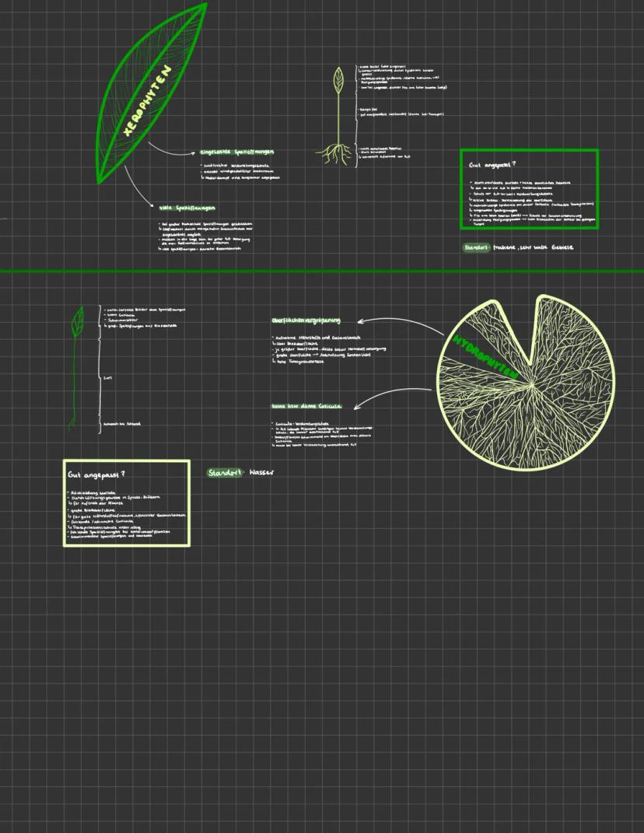Screen dimensions: 644x833
Task: Select the 'Standort' label next to 'Wasser'
Action: pyautogui.click(x=225, y=472)
